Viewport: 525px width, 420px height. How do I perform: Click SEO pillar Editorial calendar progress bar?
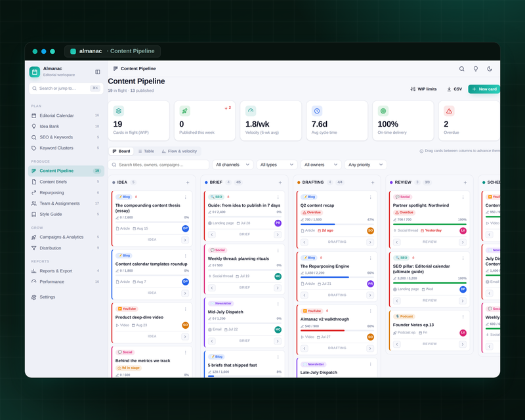(430, 283)
